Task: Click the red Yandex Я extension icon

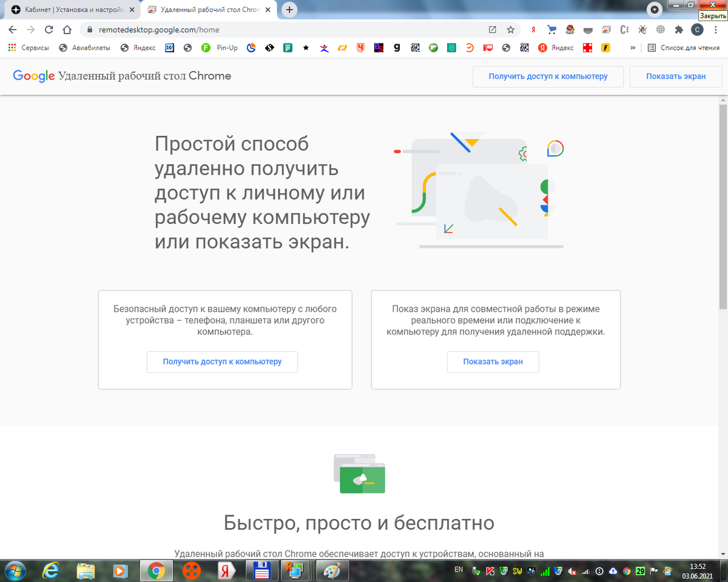Action: pyautogui.click(x=533, y=29)
